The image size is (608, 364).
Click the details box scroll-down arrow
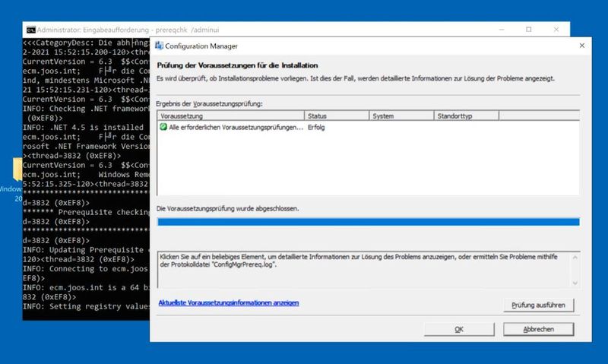point(575,283)
